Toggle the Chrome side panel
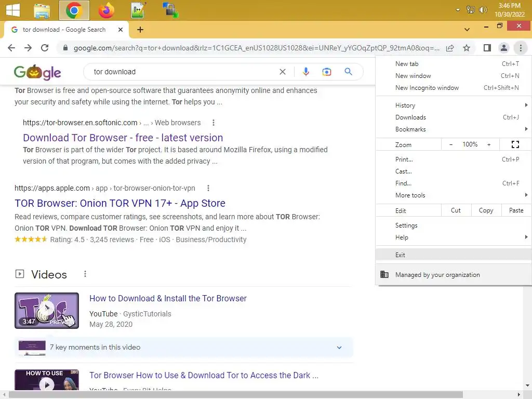The image size is (532, 399). (487, 48)
